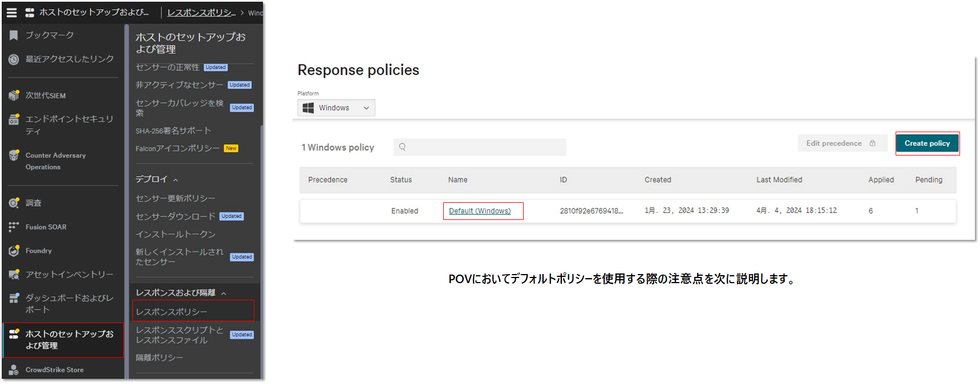Click the Enabled status cell

click(405, 211)
